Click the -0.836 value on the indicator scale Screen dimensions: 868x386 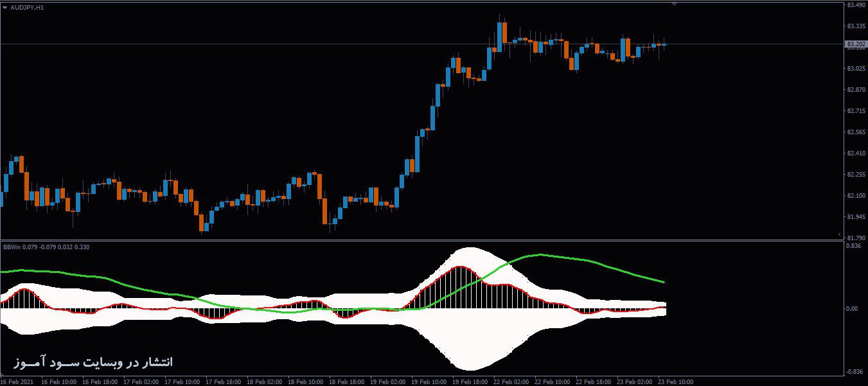853,372
